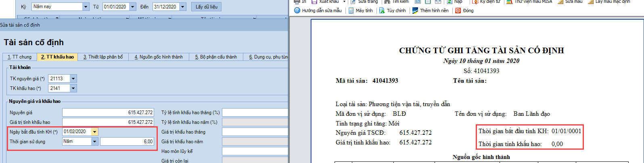Open the Ngày bắt đầu tính KH calendar

[94, 132]
